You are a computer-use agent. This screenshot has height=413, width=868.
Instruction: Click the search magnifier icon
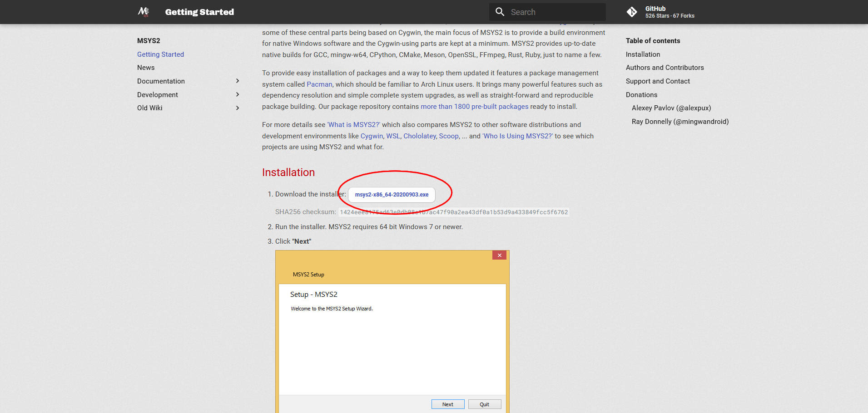coord(500,12)
